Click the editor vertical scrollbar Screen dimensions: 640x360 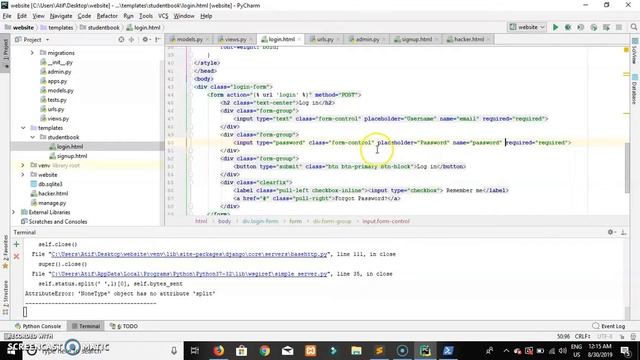click(x=628, y=167)
